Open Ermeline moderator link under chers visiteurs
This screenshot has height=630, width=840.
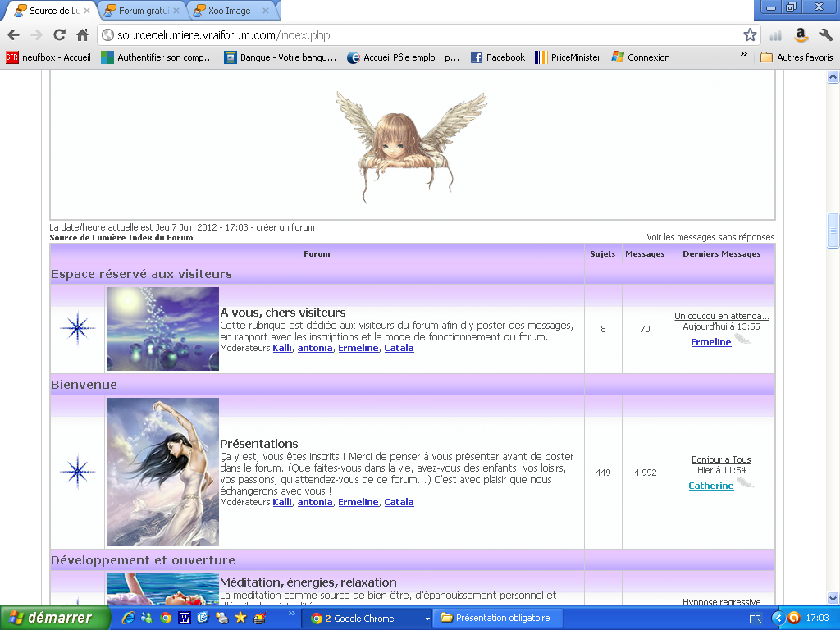coord(358,348)
